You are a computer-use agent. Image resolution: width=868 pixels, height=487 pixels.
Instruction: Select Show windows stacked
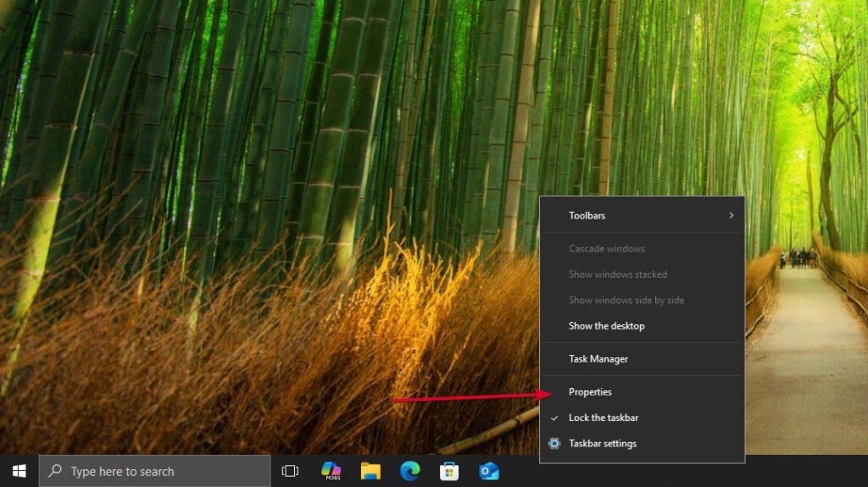617,274
